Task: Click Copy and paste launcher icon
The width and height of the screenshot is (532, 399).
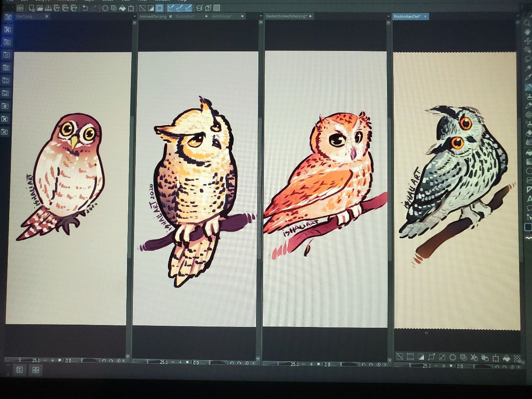Action: 485,357
